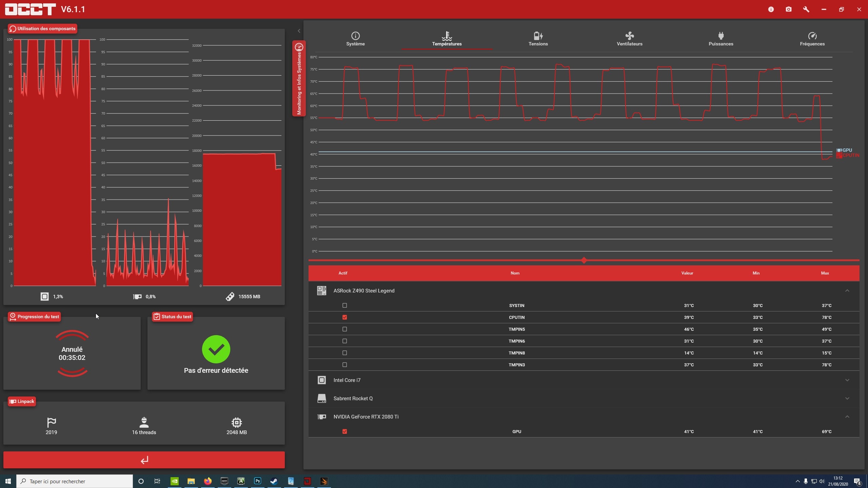
Task: Click the chip icon above 2048 MB
Action: coord(237,422)
